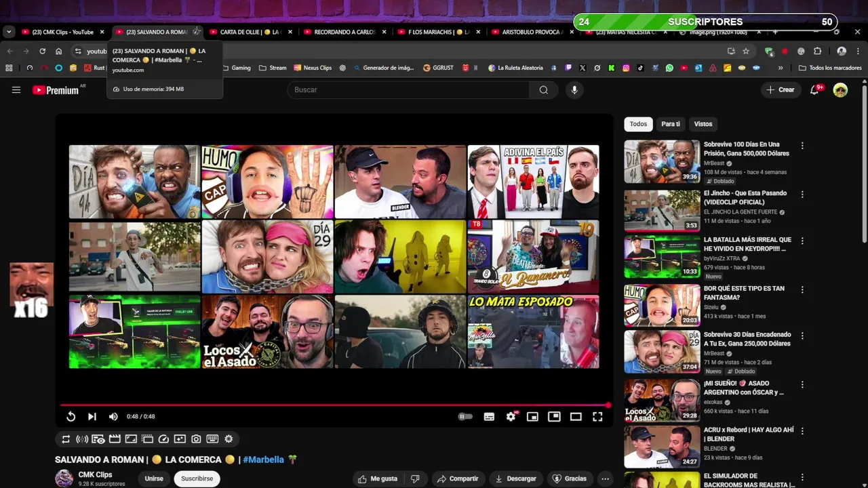Open the Gaming bookmarks folder
The height and width of the screenshot is (488, 868).
point(236,68)
